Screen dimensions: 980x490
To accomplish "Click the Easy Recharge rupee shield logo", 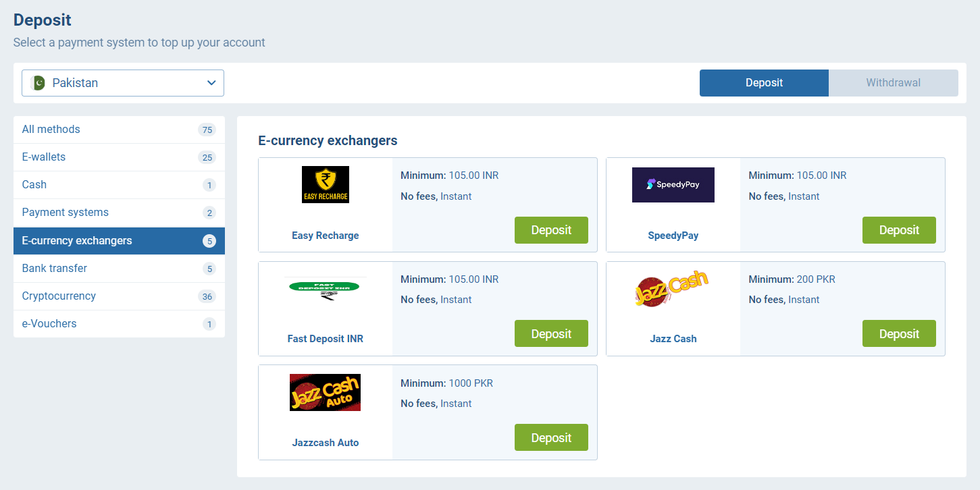I will [325, 184].
